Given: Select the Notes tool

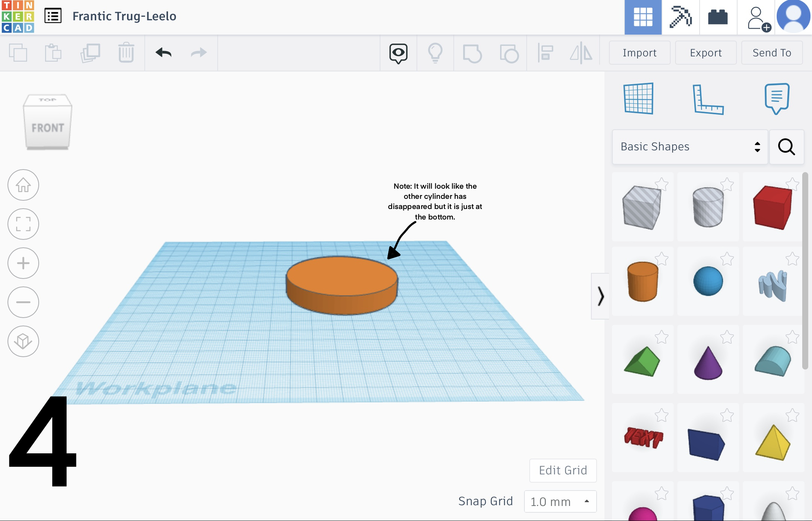Looking at the screenshot, I should tap(777, 98).
